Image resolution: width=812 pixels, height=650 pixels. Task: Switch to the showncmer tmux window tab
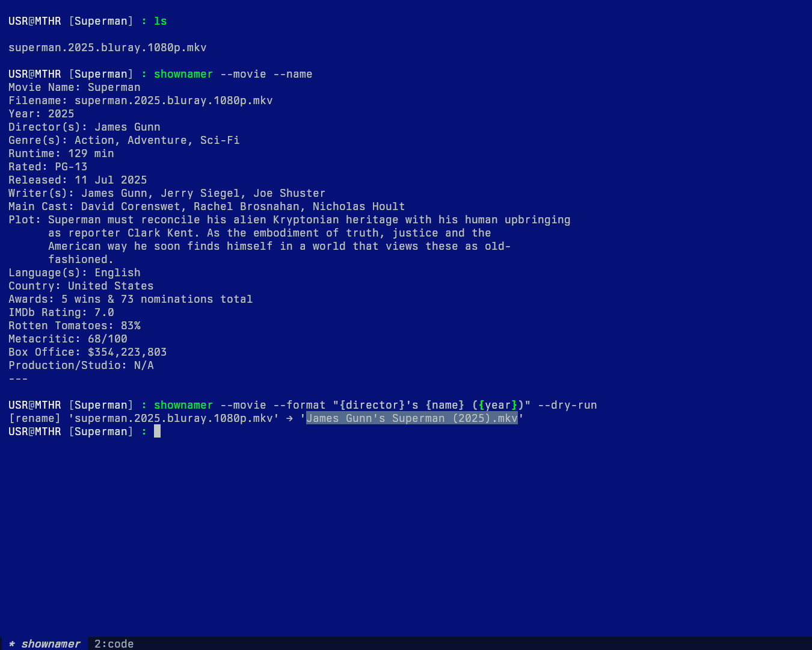click(x=45, y=643)
